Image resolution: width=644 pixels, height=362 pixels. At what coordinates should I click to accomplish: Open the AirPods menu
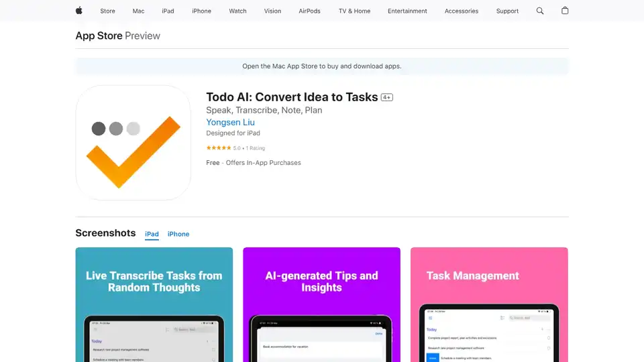309,11
